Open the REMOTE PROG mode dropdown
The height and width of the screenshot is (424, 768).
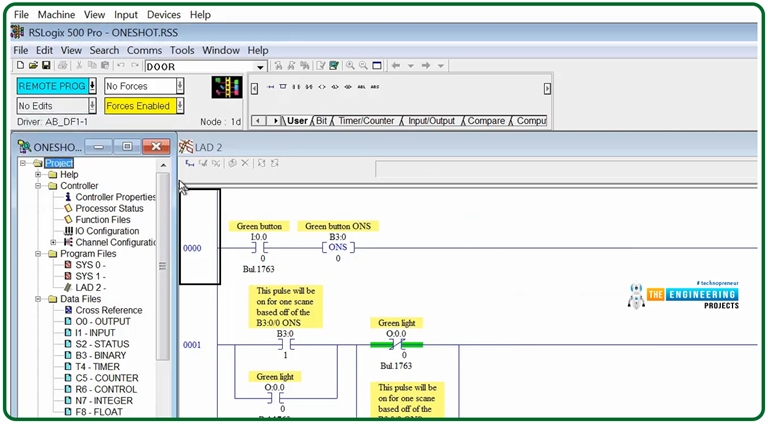coord(92,86)
